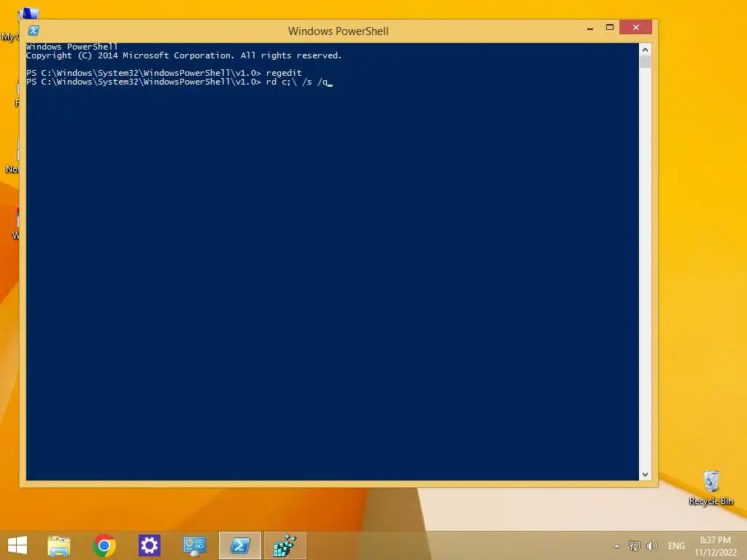
Task: Minimize the Windows PowerShell window
Action: (x=590, y=28)
